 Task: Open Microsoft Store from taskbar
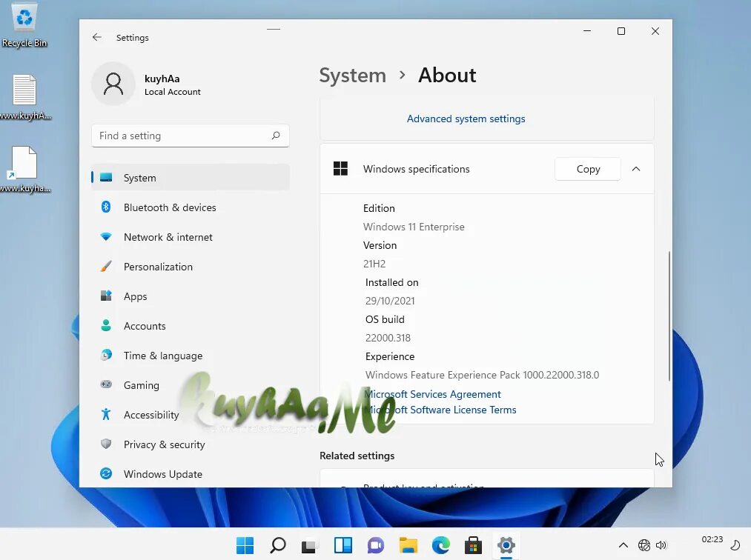(x=473, y=545)
